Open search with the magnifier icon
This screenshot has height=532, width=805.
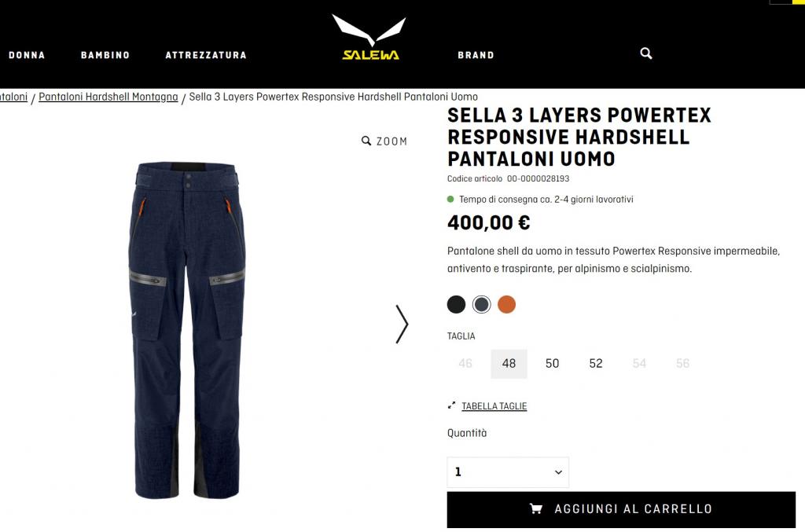(x=646, y=53)
